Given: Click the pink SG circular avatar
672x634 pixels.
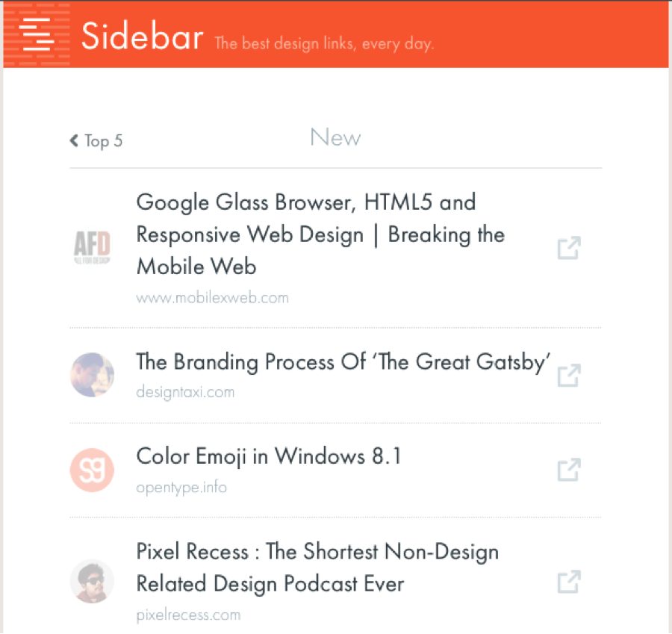Looking at the screenshot, I should click(x=92, y=470).
